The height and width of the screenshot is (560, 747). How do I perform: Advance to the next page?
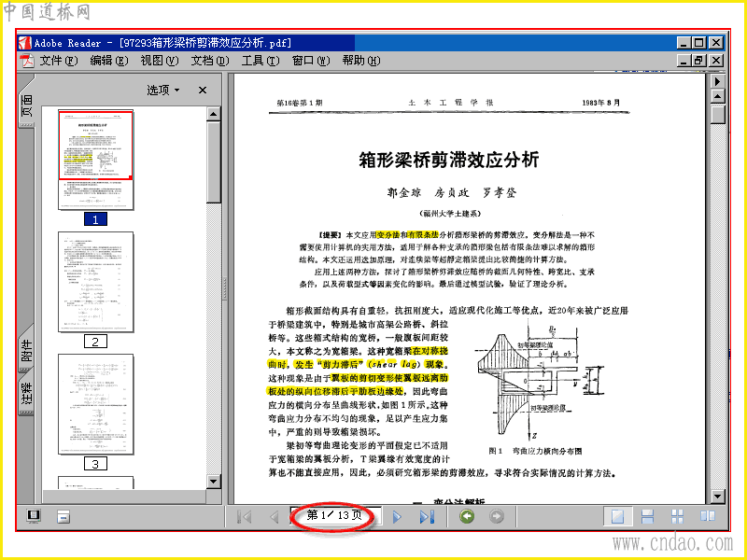point(397,517)
